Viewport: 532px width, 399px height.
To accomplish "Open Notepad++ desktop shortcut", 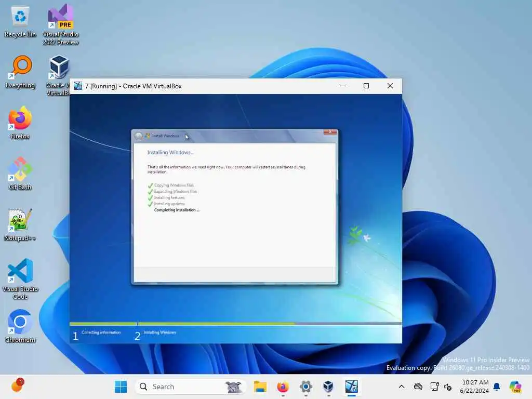I will point(20,224).
